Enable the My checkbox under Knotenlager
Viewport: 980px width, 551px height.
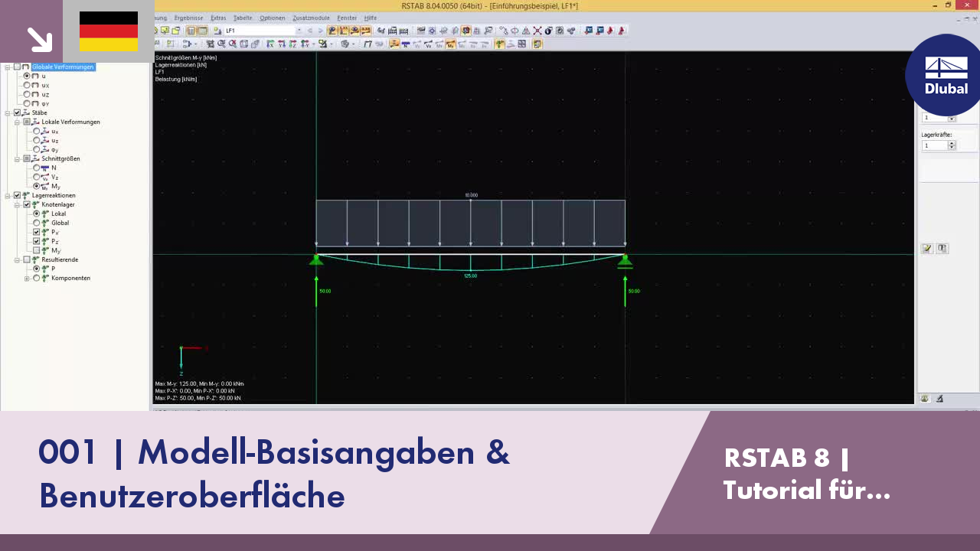pos(36,250)
